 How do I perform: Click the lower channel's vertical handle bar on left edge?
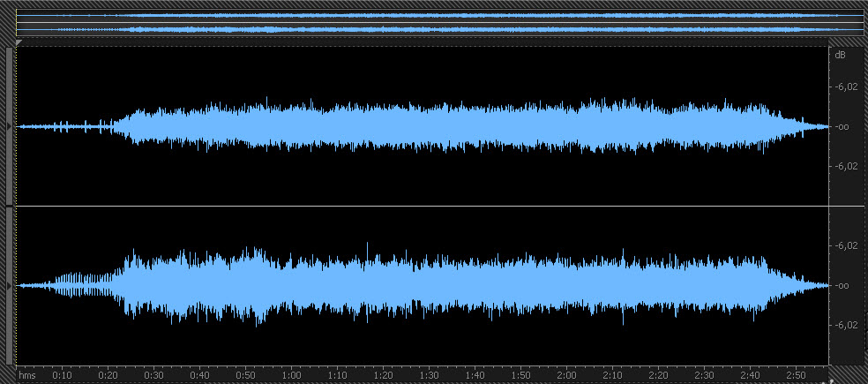point(9,287)
